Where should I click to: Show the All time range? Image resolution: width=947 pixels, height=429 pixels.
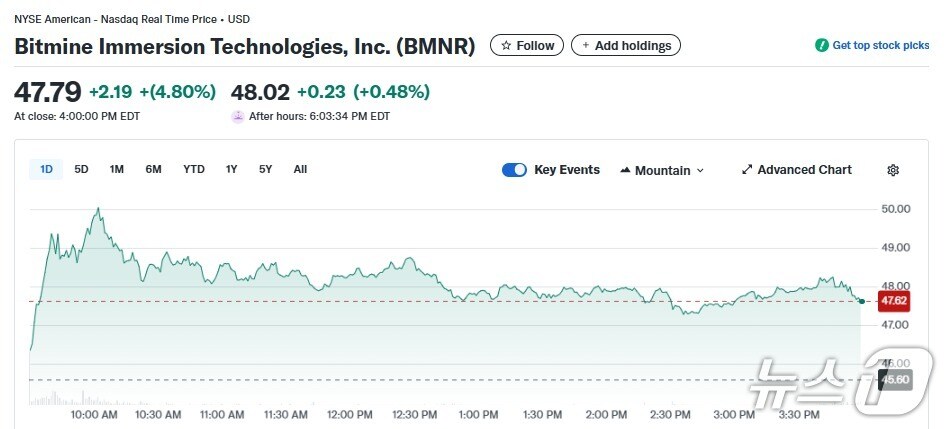click(300, 169)
